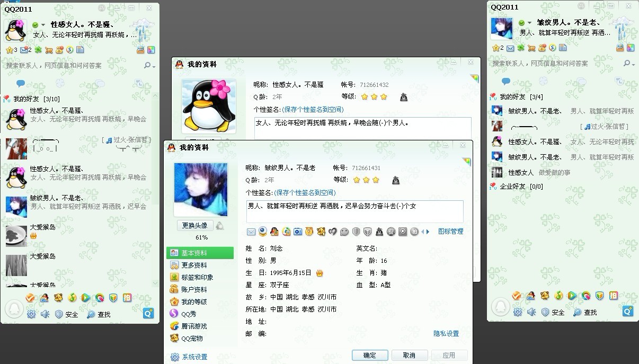
Task: Open online status dropdown in left QQ panel
Action: coord(39,25)
